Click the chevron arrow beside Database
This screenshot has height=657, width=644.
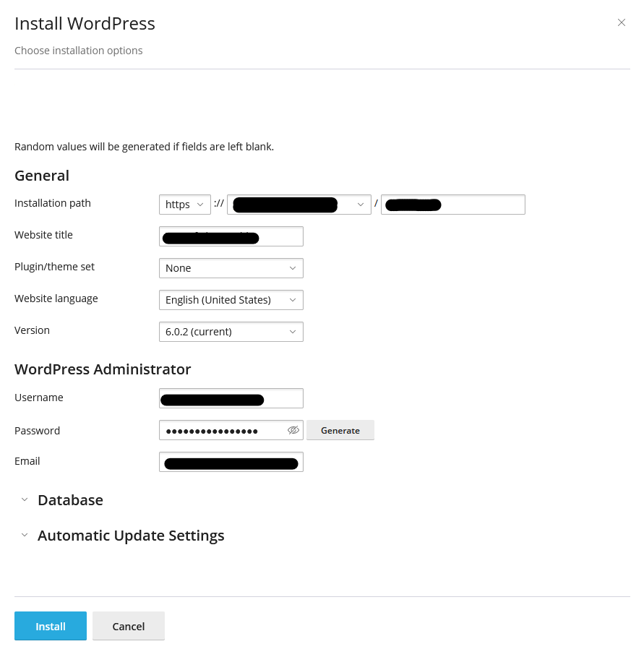[25, 499]
